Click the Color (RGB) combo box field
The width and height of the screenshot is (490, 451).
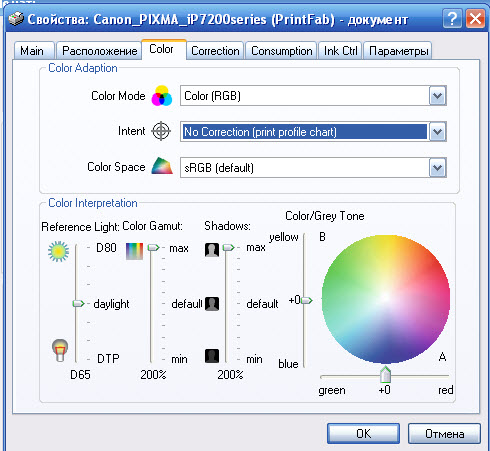click(x=313, y=96)
